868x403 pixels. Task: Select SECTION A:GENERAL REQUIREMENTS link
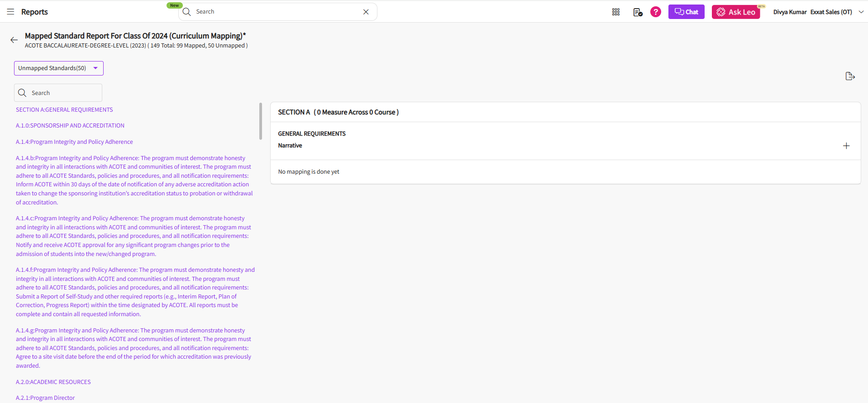[64, 110]
